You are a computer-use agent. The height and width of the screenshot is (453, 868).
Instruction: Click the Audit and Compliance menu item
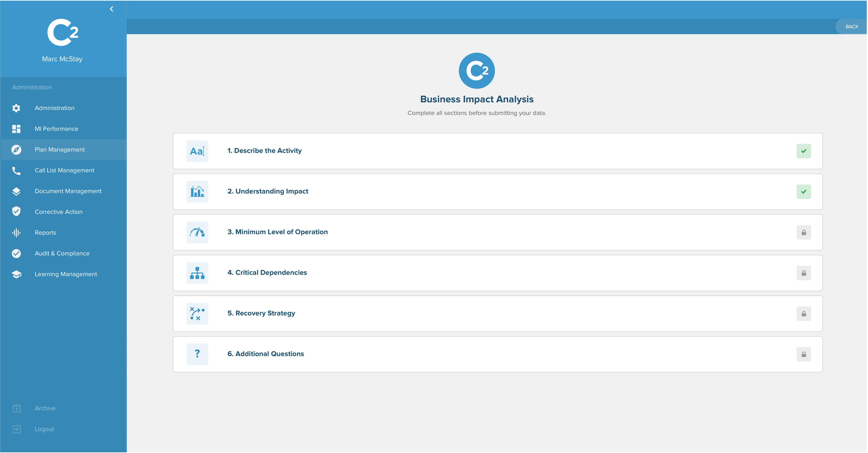tap(62, 253)
